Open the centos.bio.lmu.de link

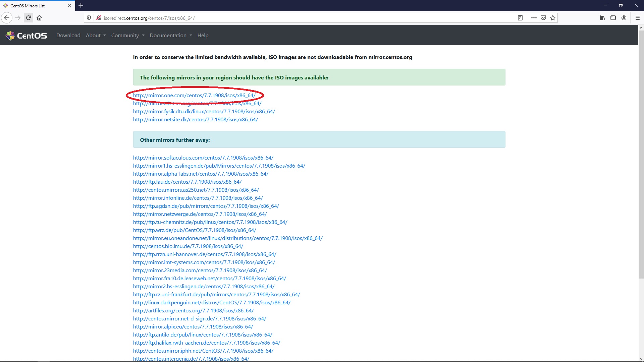point(188,246)
